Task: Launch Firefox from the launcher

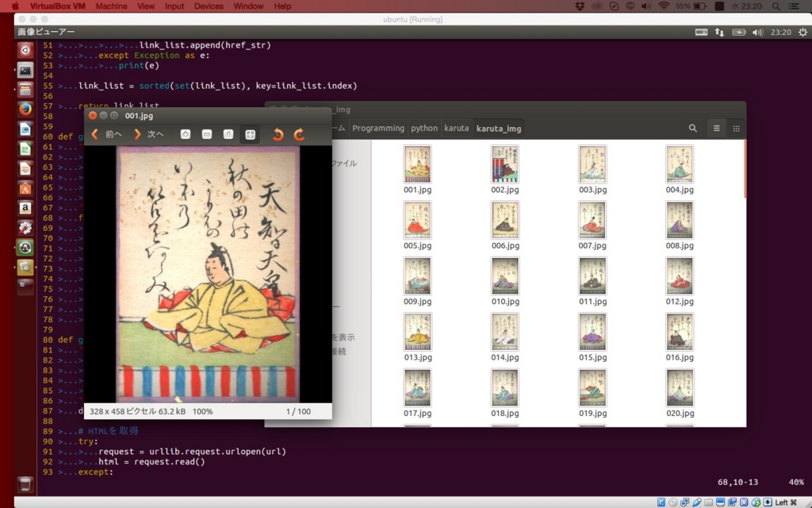Action: click(x=25, y=110)
